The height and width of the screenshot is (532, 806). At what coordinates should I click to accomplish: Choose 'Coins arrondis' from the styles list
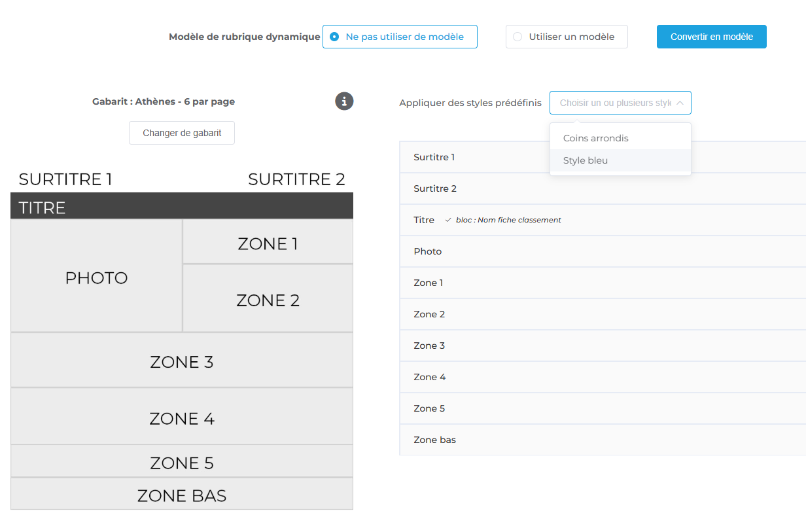(x=595, y=138)
